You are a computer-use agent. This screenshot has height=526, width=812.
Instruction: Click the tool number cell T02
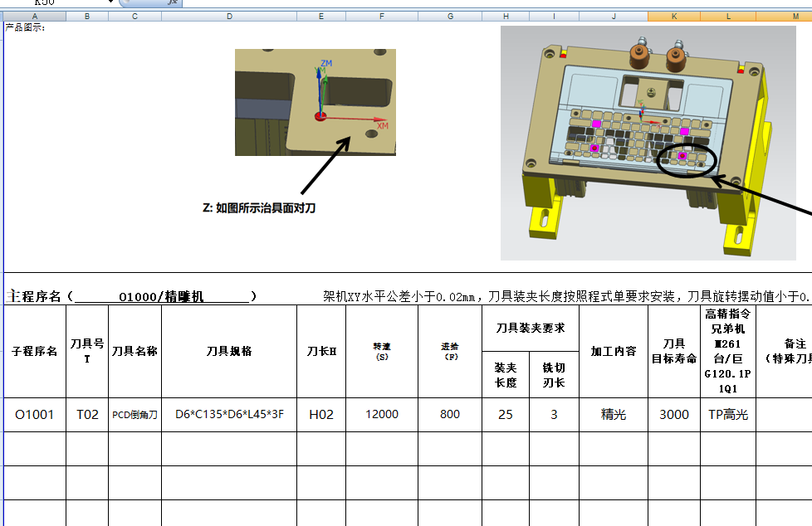pos(86,415)
